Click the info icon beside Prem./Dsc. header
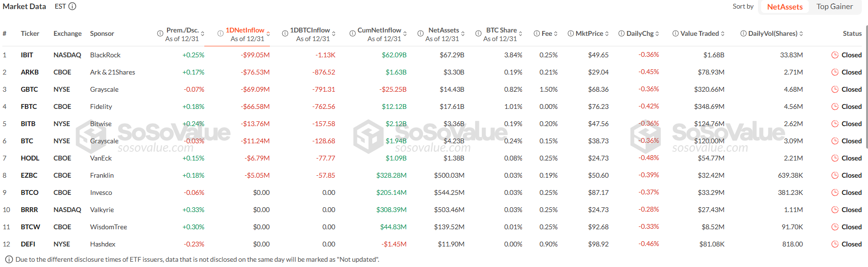 click(160, 33)
